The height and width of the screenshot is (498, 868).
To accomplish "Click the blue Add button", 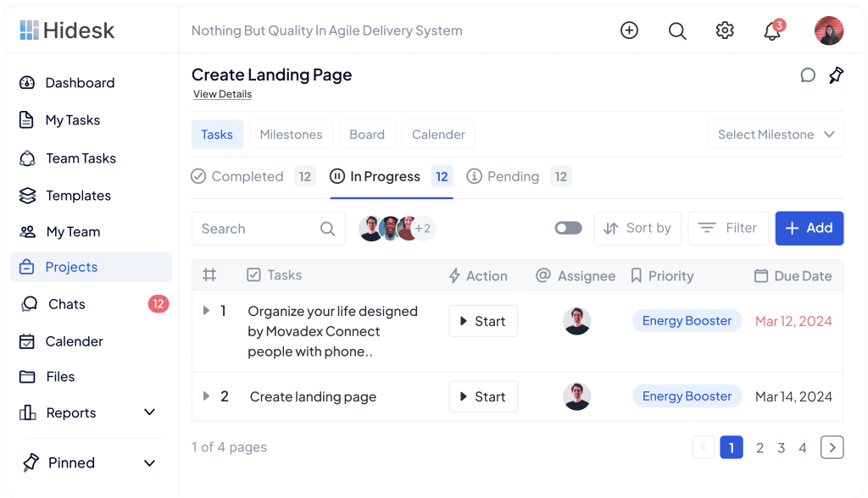I will coord(809,228).
